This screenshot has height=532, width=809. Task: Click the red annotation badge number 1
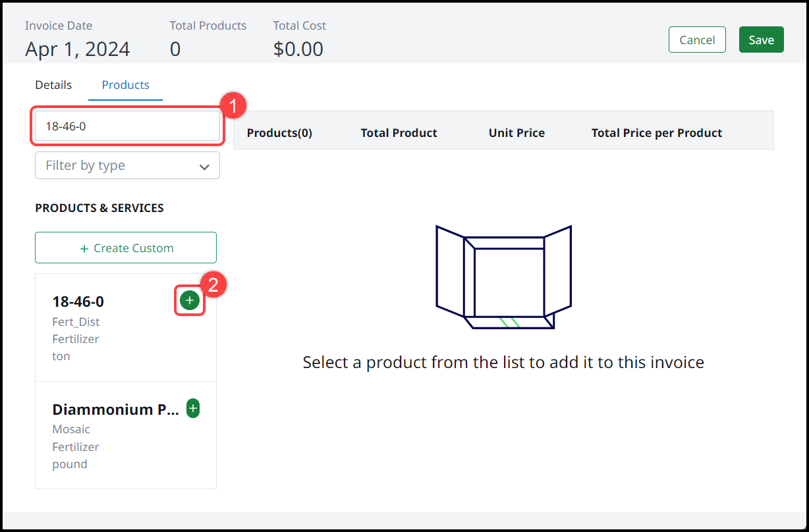(x=234, y=106)
